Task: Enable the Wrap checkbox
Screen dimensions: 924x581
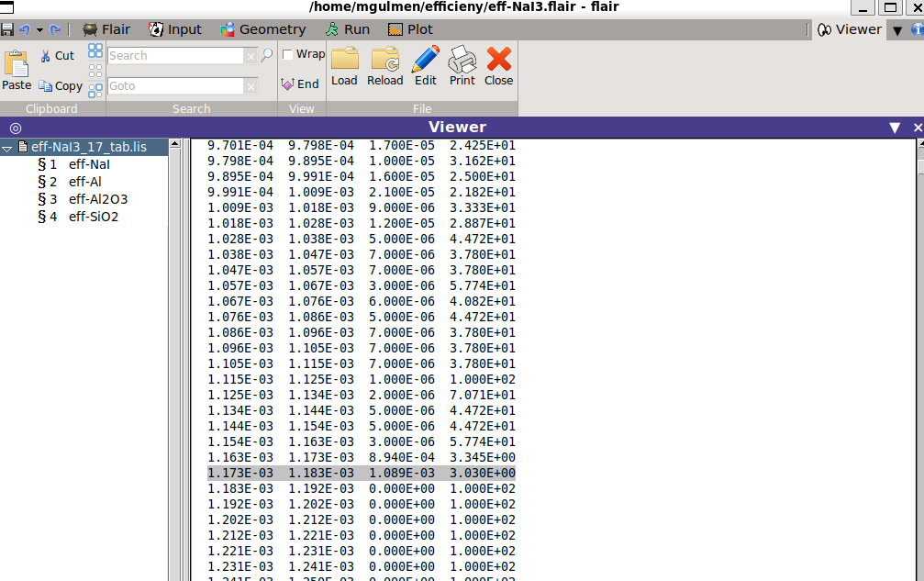Action: click(x=287, y=54)
